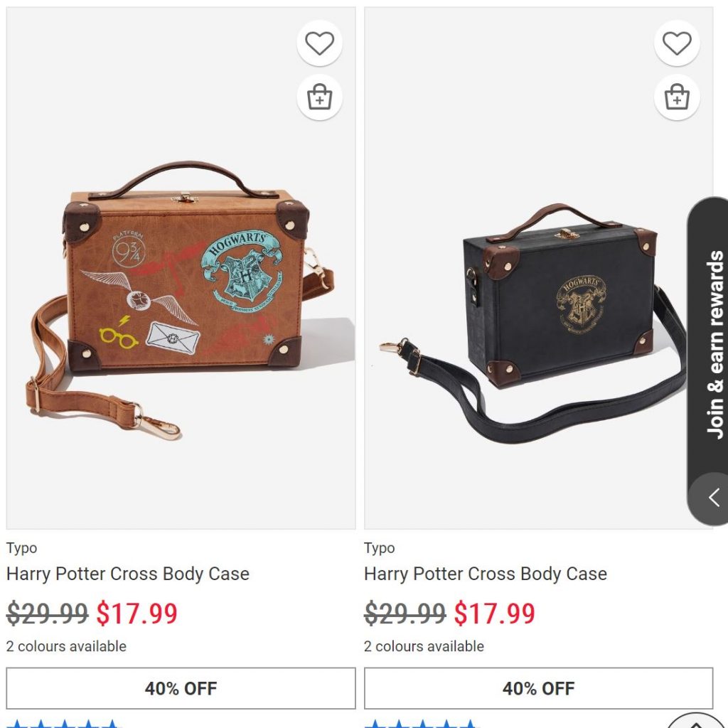Click the black case's star rating
Screen dimensions: 728x728
pos(422,724)
